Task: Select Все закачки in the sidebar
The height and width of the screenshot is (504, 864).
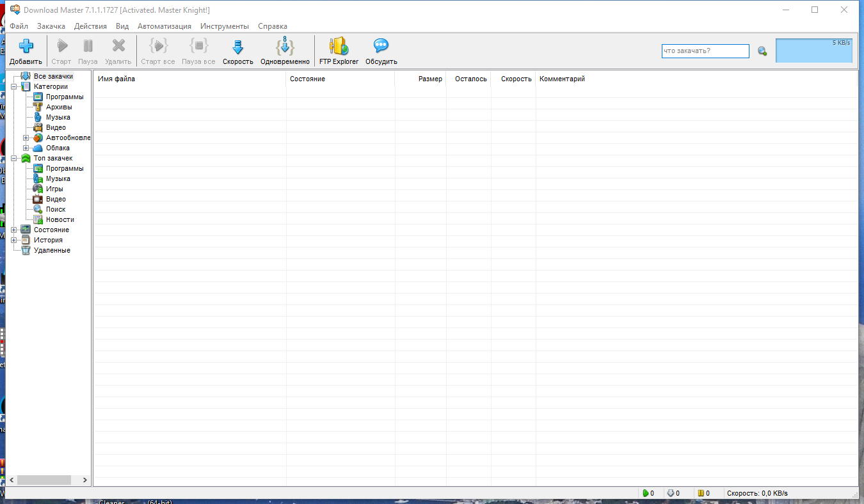Action: click(54, 75)
